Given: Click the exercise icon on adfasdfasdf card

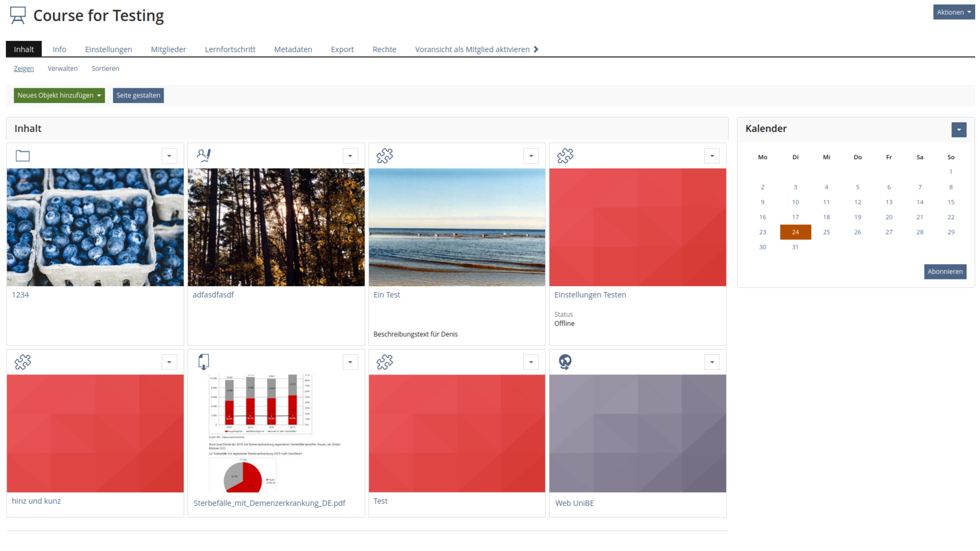Looking at the screenshot, I should [203, 156].
